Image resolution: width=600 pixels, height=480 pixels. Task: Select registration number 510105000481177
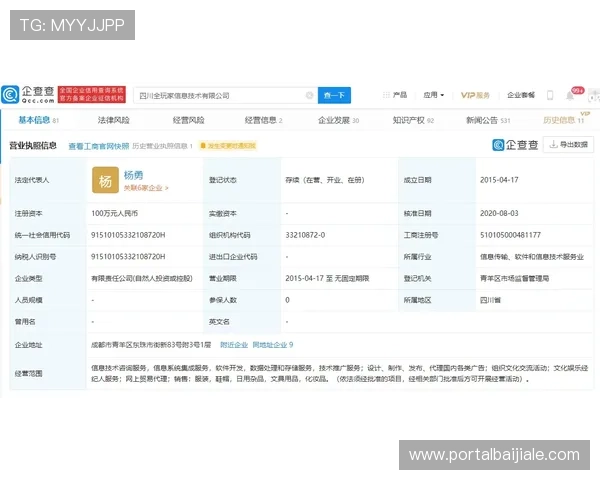(510, 235)
